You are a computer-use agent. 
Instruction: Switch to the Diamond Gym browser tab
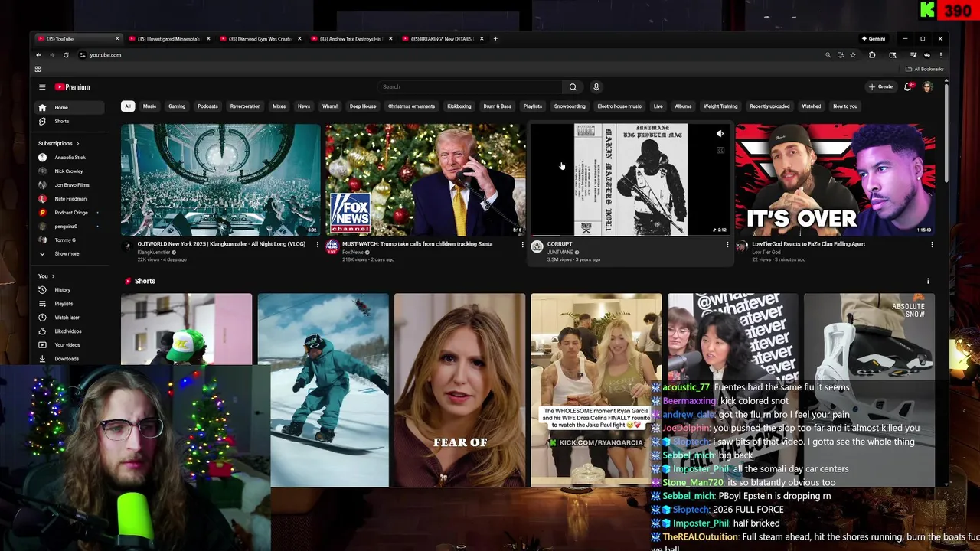(x=260, y=39)
